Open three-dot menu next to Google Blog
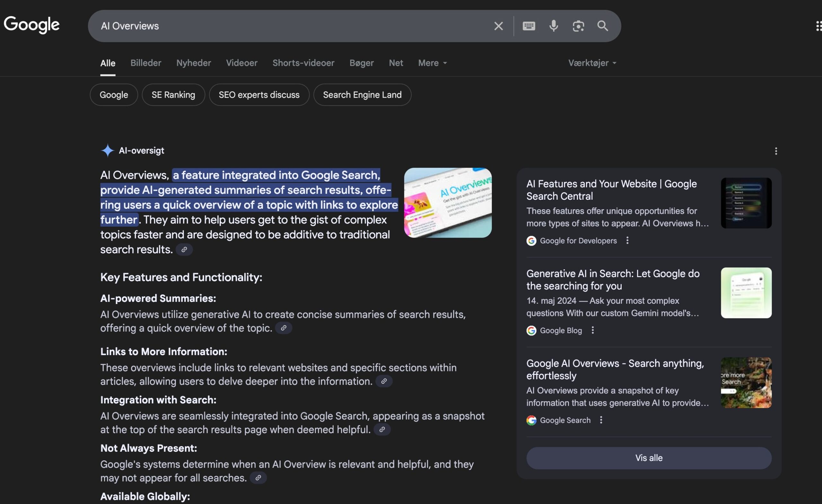 592,330
